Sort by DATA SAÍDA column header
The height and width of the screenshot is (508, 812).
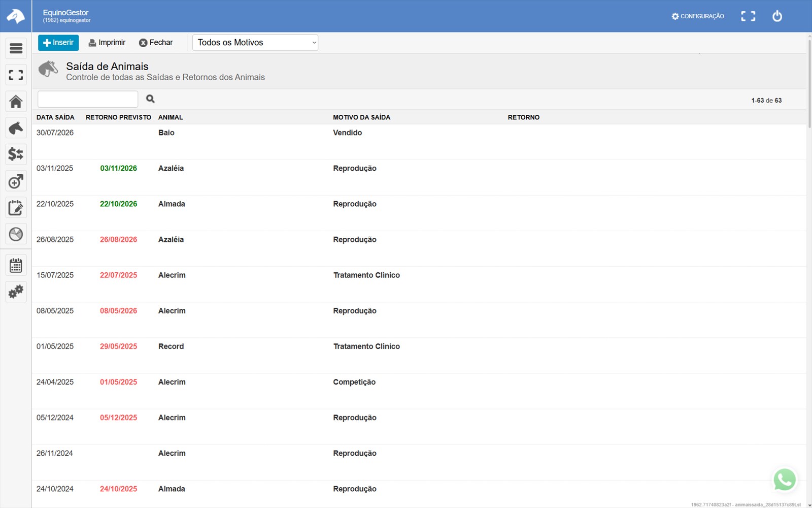pyautogui.click(x=55, y=117)
